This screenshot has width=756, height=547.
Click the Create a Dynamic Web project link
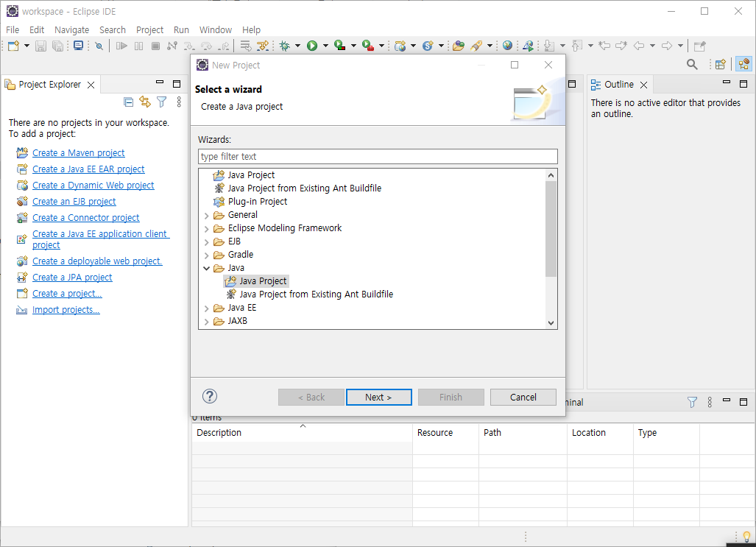pyautogui.click(x=93, y=186)
